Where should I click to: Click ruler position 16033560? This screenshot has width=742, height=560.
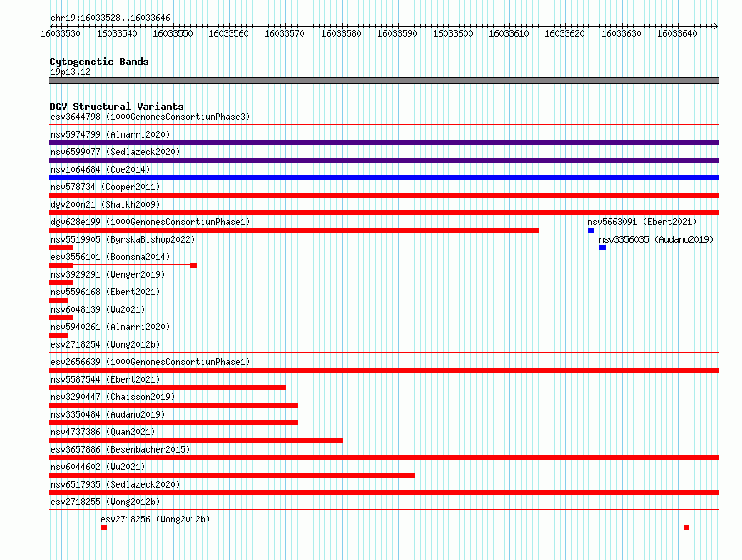pyautogui.click(x=228, y=33)
